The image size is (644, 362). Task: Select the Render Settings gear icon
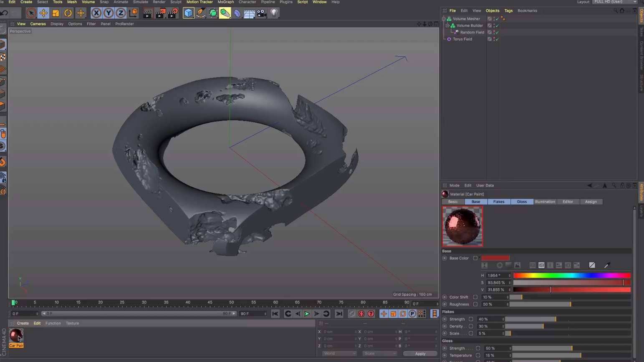[173, 13]
